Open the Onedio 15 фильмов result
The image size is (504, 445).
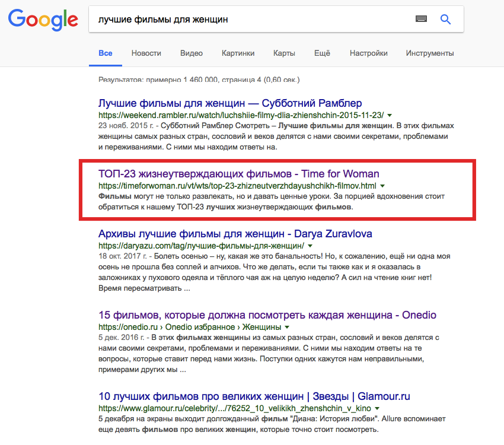(267, 315)
